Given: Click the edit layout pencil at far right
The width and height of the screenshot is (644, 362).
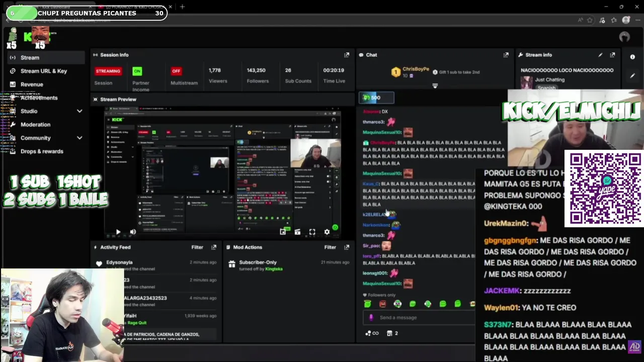Looking at the screenshot, I should point(632,76).
